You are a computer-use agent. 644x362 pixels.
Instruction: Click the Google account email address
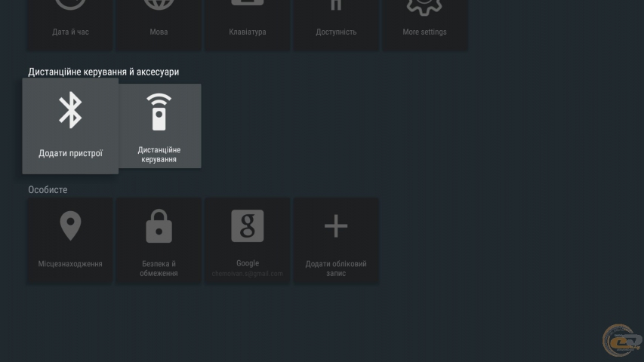click(x=247, y=274)
